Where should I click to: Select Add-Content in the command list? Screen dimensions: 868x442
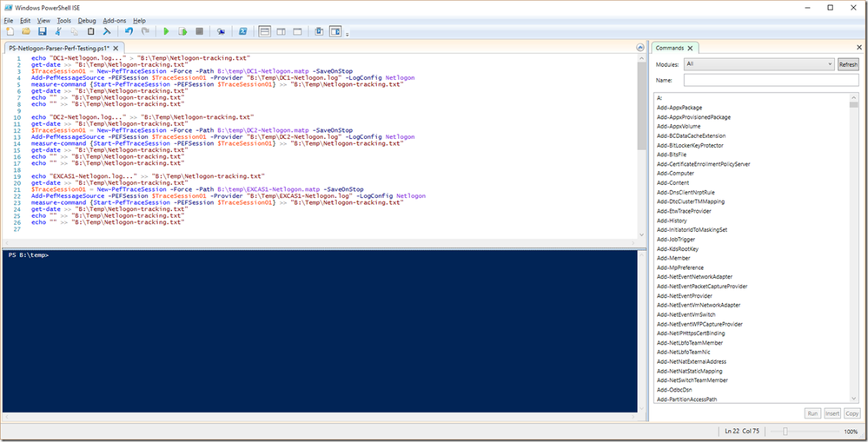[673, 183]
